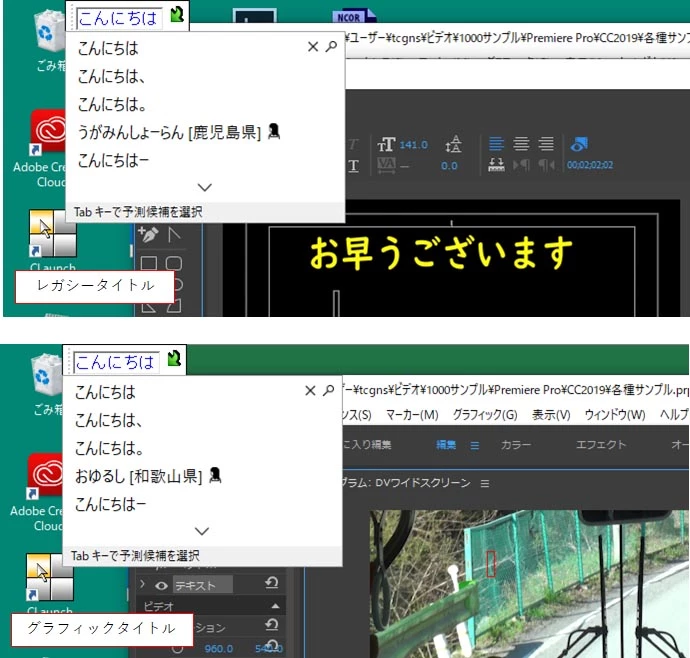Screen dimensions: 690x658
Task: Open the menu icon beside the 編集 workspace
Action: tap(474, 446)
